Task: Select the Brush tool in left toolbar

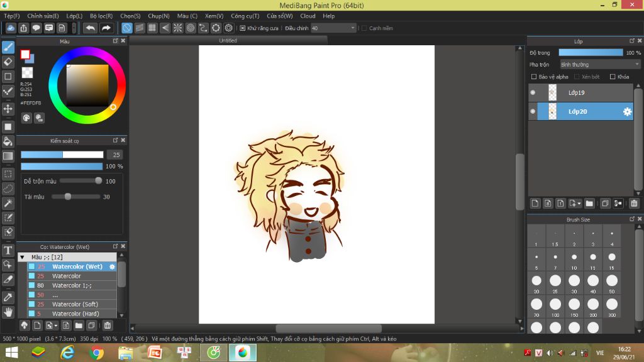Action: (x=8, y=47)
